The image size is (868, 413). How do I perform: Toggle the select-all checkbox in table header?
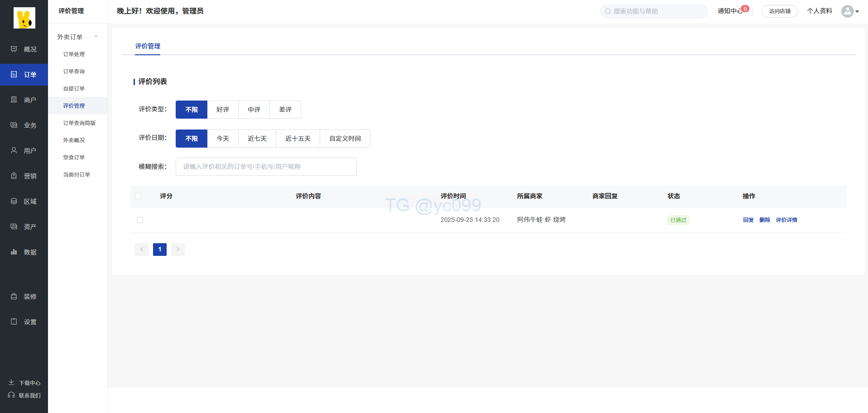(138, 196)
